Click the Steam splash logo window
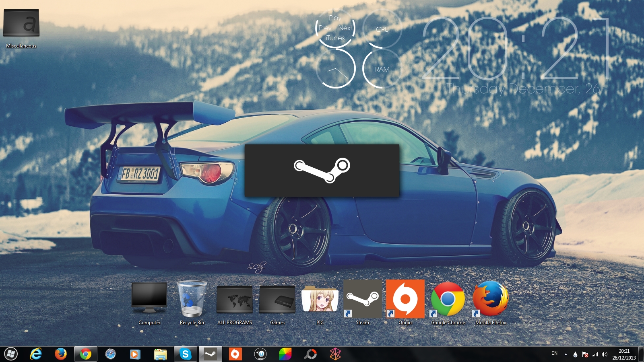Screen dimensions: 644x362 322,170
